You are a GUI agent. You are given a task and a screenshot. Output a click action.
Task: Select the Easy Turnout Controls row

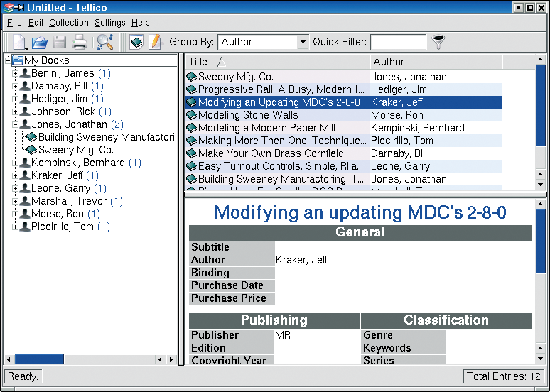pyautogui.click(x=344, y=166)
